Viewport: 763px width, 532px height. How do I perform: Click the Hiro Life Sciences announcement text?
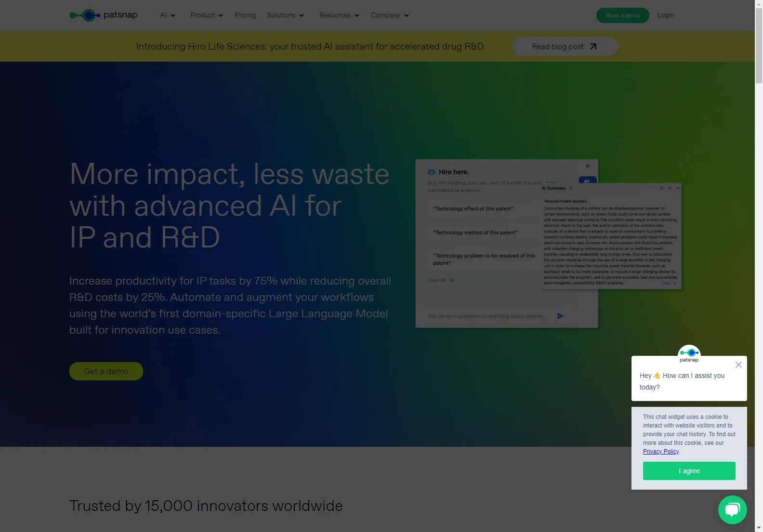click(310, 46)
